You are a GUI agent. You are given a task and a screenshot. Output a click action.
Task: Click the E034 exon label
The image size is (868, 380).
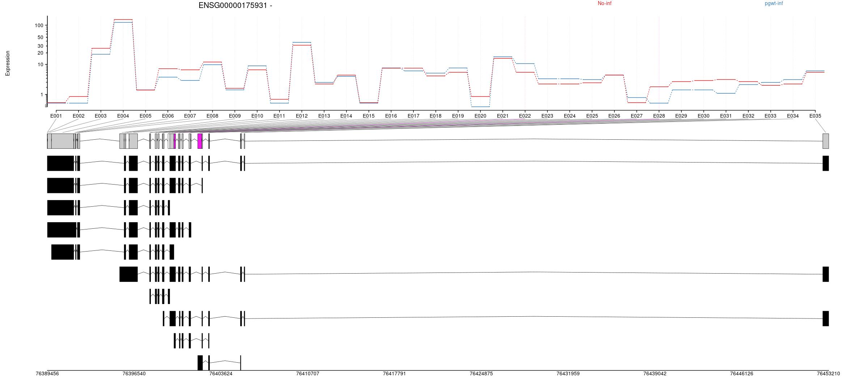(x=793, y=116)
